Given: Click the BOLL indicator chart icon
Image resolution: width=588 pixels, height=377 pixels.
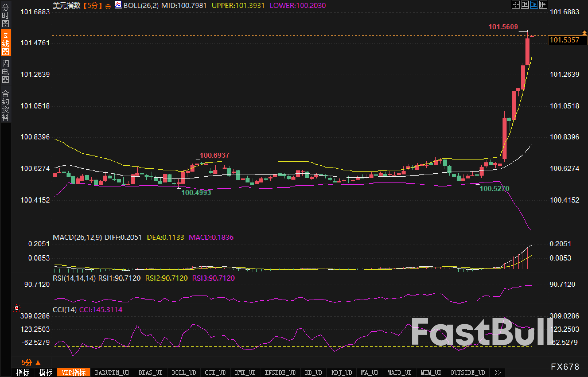Looking at the screenshot, I should 118,5.
